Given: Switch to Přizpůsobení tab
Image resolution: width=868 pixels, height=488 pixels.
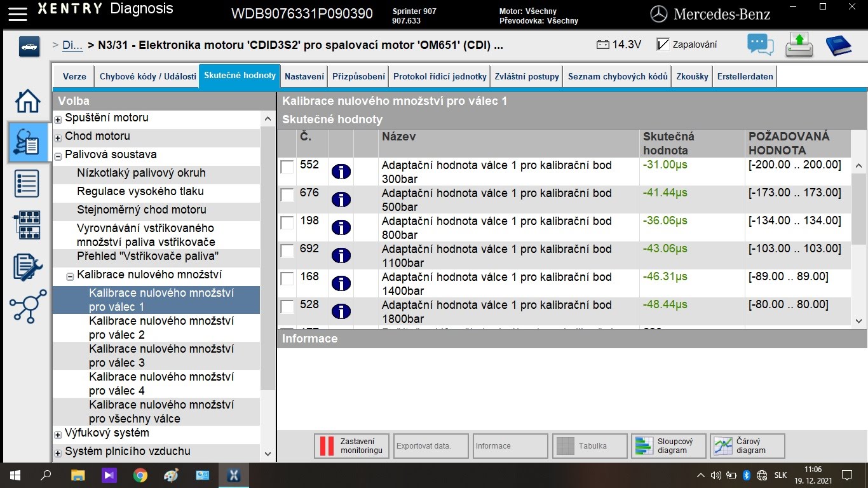Looking at the screenshot, I should pos(358,76).
